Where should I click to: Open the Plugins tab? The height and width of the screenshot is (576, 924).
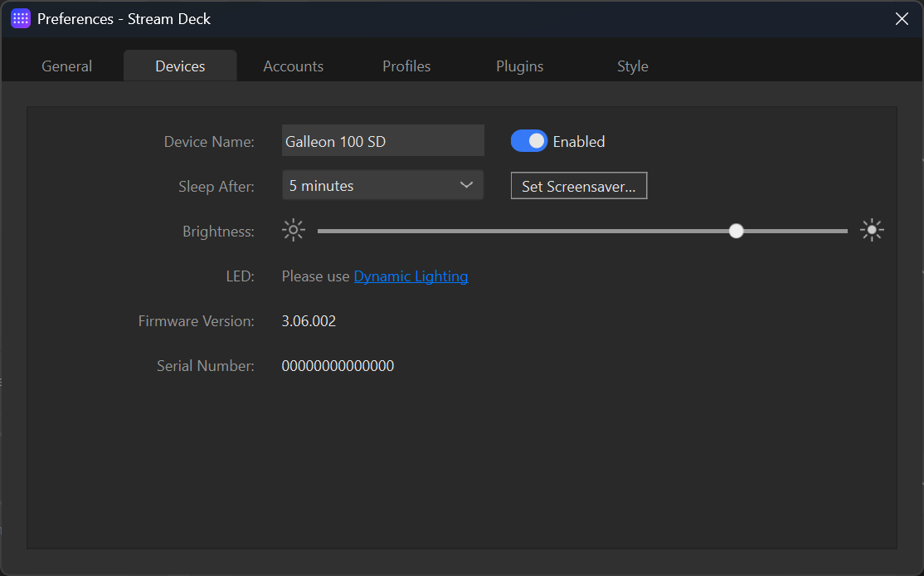click(x=519, y=66)
